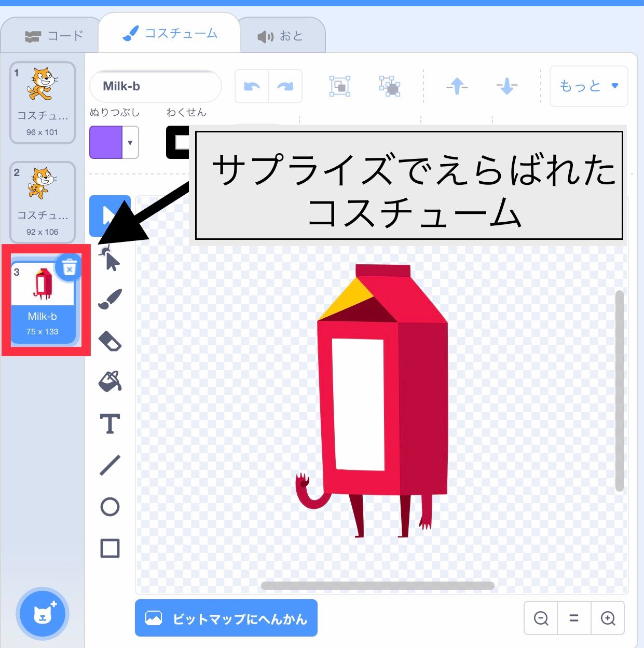The width and height of the screenshot is (644, 648).
Task: Send selection backward with down arrow
Action: [507, 86]
